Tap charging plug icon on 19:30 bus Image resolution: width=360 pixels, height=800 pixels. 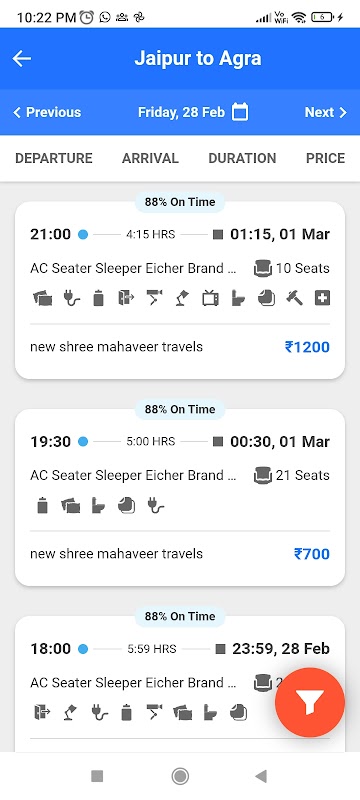tap(156, 506)
